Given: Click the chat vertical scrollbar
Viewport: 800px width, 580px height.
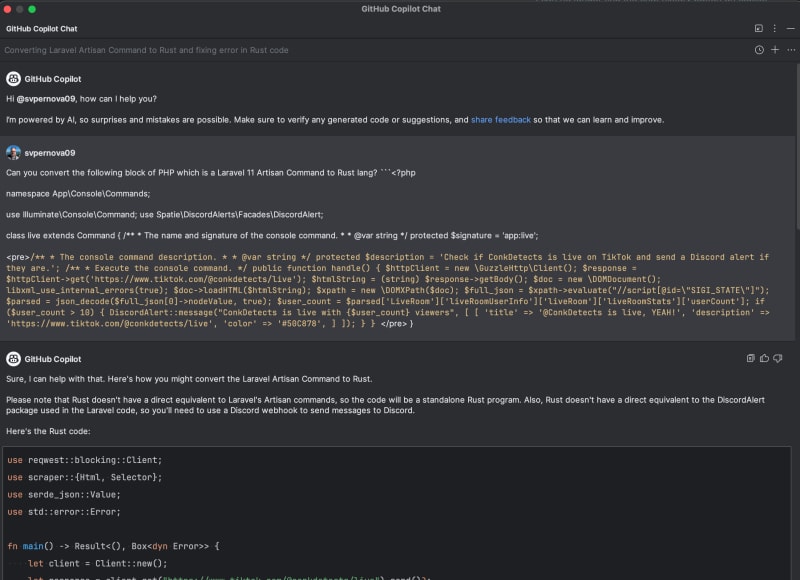Looking at the screenshot, I should tap(797, 148).
